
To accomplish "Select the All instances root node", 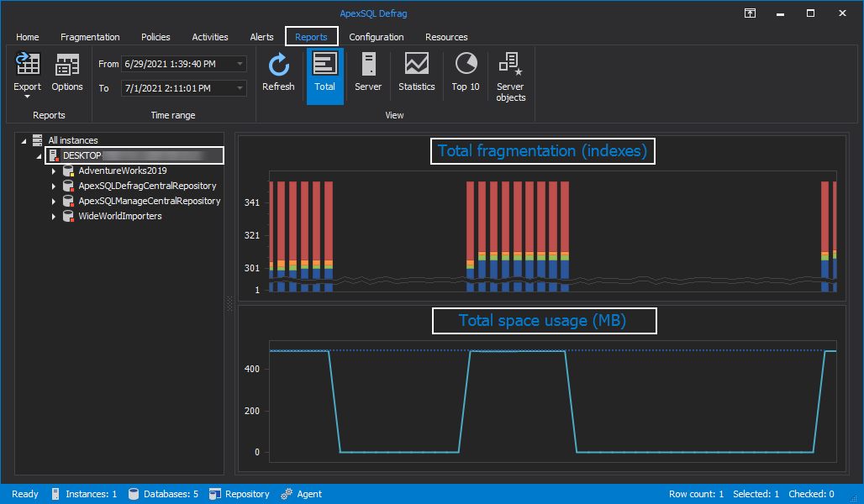I will (x=73, y=140).
